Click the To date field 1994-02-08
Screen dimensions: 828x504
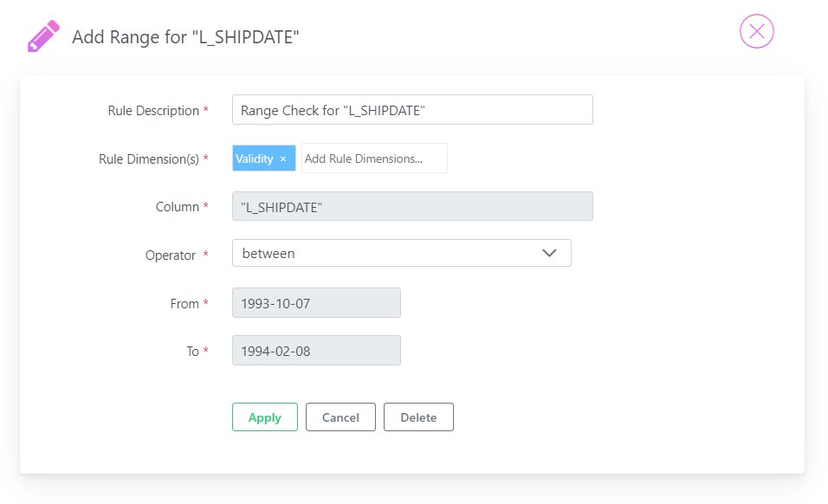click(x=316, y=351)
